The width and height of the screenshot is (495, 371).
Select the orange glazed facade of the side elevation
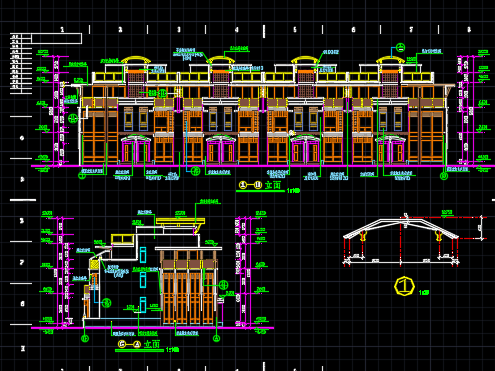point(189,298)
